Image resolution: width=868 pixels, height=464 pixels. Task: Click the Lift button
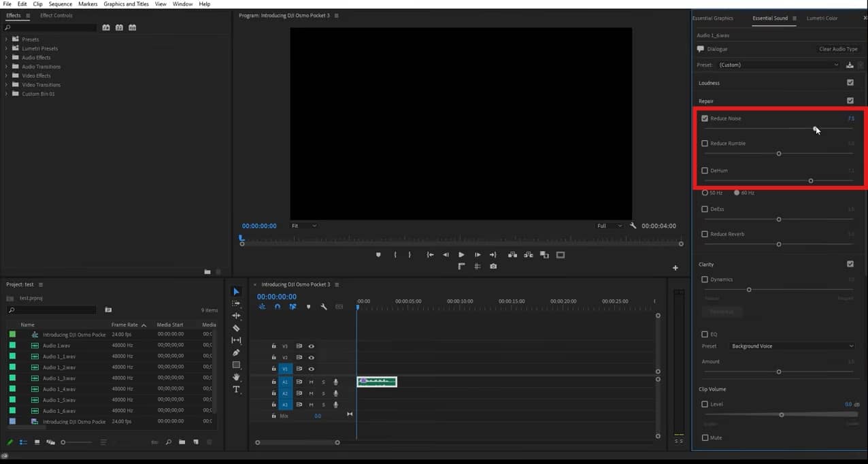pyautogui.click(x=512, y=255)
